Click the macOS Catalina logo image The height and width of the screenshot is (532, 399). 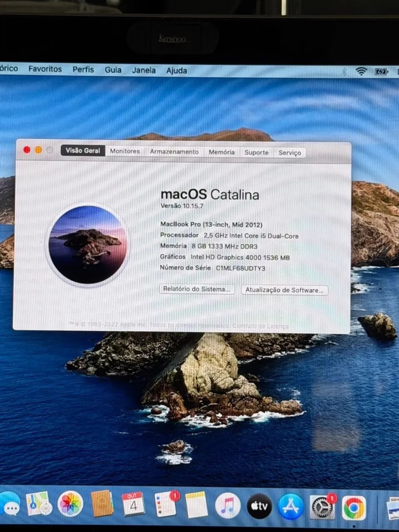tap(88, 245)
